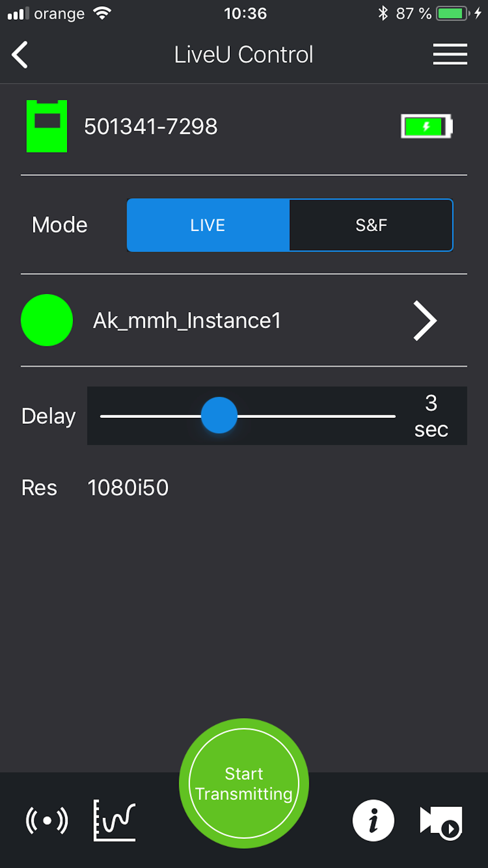Viewport: 488px width, 868px height.
Task: Open the signal broadcast interfaces icon
Action: (x=47, y=820)
